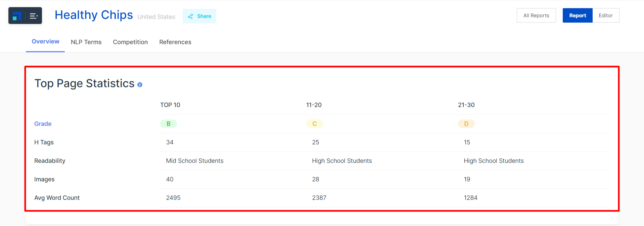Viewport: 644px width, 226px height.
Task: Click the blue app logo icon
Action: pyautogui.click(x=17, y=16)
